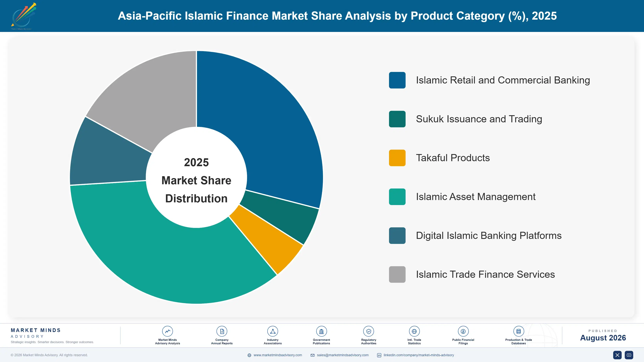Click the Production & Trade Databases icon
Screen dimensions: 644x362
[x=518, y=331]
